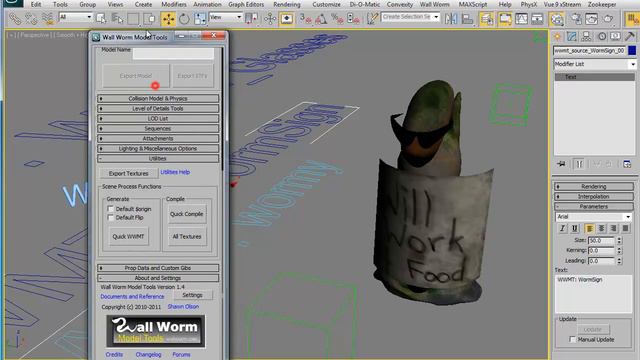640x360 pixels.
Task: Toggle Window/Crossing selection mode
Action: click(x=150, y=19)
